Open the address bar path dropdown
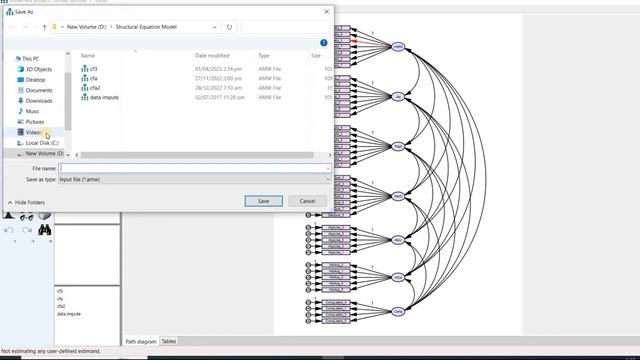640x360 pixels. (x=214, y=27)
